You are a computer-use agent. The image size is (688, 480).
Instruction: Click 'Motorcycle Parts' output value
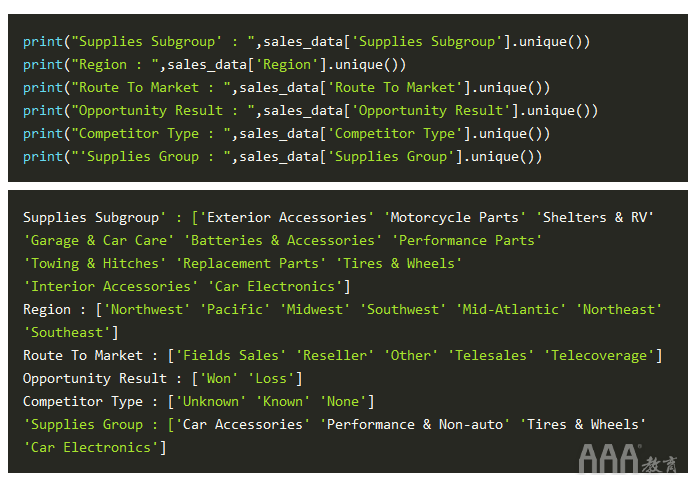pos(455,218)
